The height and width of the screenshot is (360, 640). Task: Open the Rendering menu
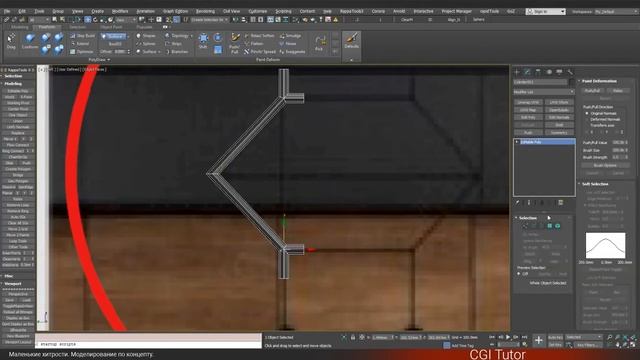tap(205, 11)
